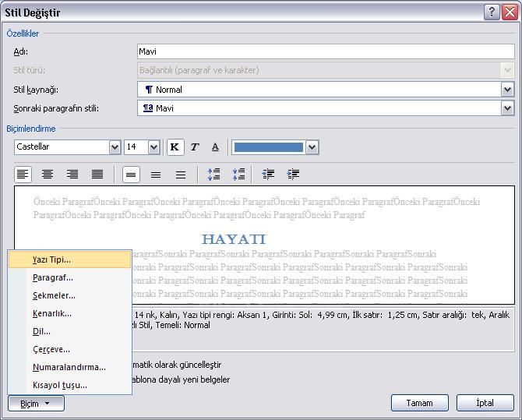The width and height of the screenshot is (522, 420).
Task: Click the font size field 14
Action: (136, 147)
